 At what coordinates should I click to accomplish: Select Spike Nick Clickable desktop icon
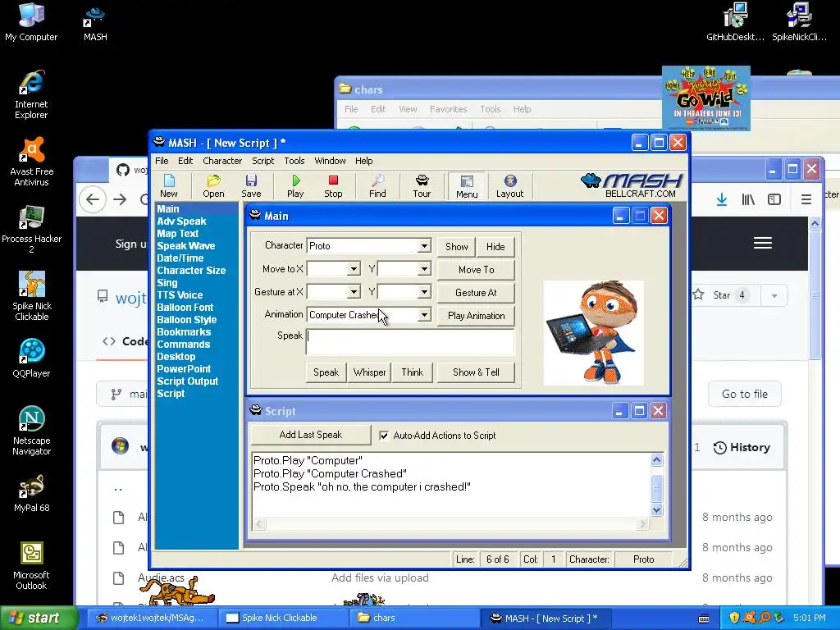[x=31, y=296]
